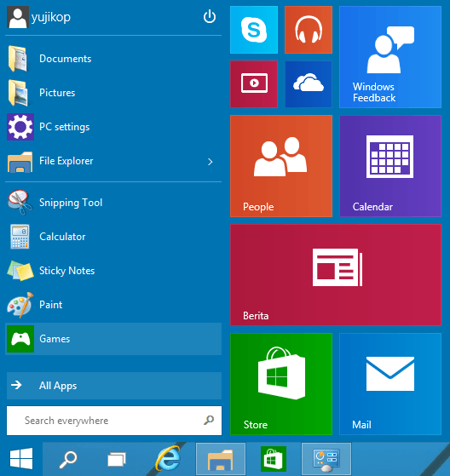Open the Store icon on the taskbar
This screenshot has width=450, height=476.
[x=274, y=459]
